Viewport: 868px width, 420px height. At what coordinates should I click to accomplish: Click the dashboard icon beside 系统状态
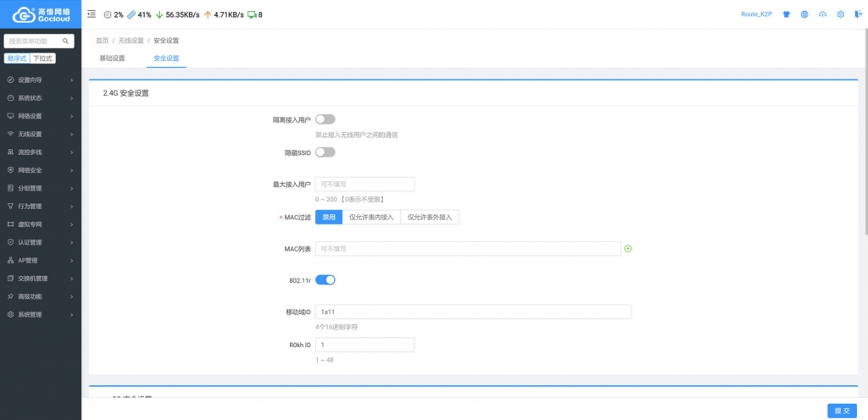tap(10, 98)
